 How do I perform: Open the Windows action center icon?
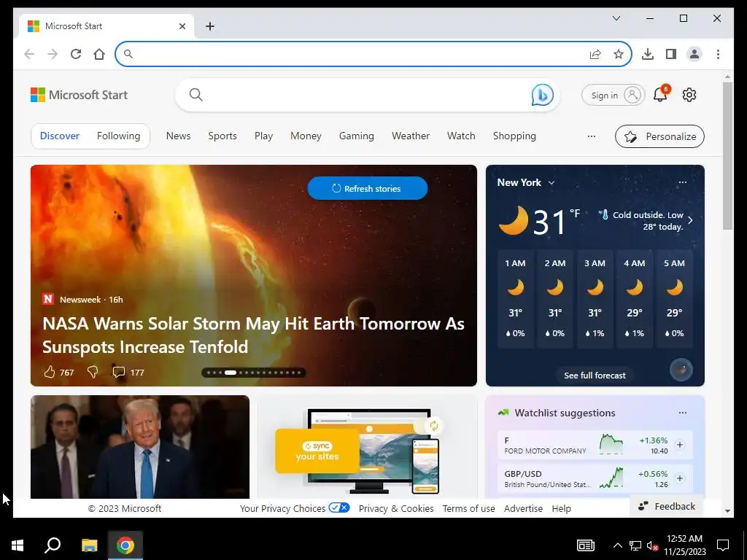723,545
